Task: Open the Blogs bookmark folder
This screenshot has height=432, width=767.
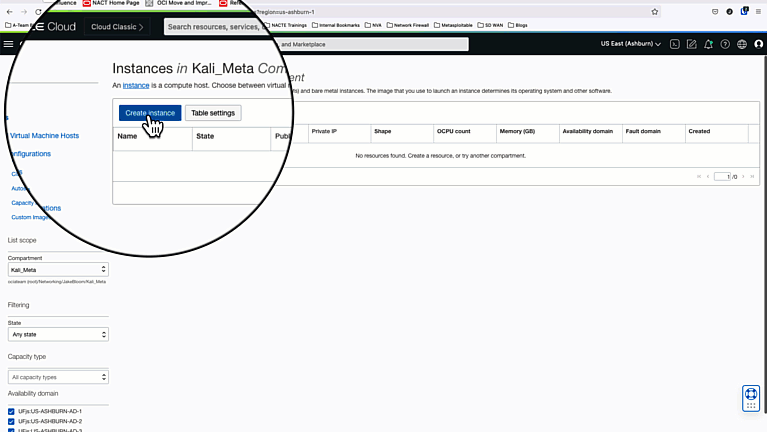Action: coord(518,25)
